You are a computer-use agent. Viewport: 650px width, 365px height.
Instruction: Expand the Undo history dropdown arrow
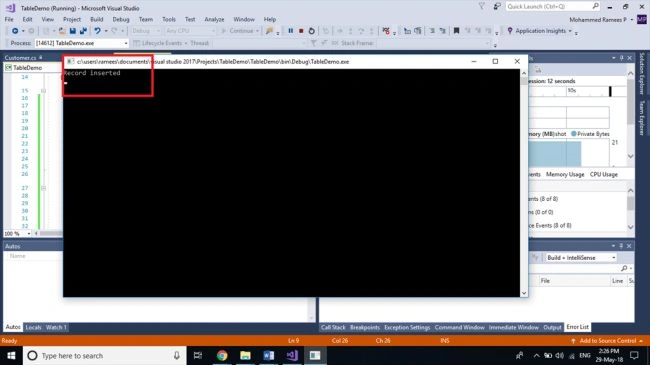click(x=106, y=31)
